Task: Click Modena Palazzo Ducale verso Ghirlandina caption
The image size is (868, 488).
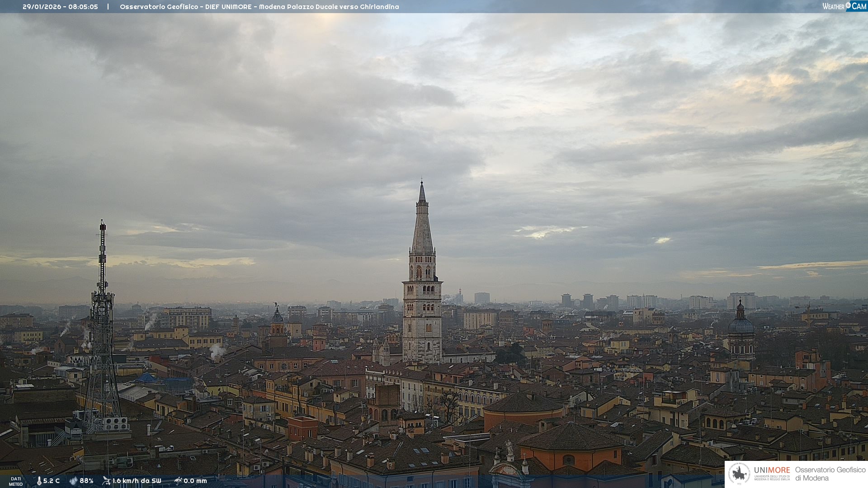Action: point(329,7)
